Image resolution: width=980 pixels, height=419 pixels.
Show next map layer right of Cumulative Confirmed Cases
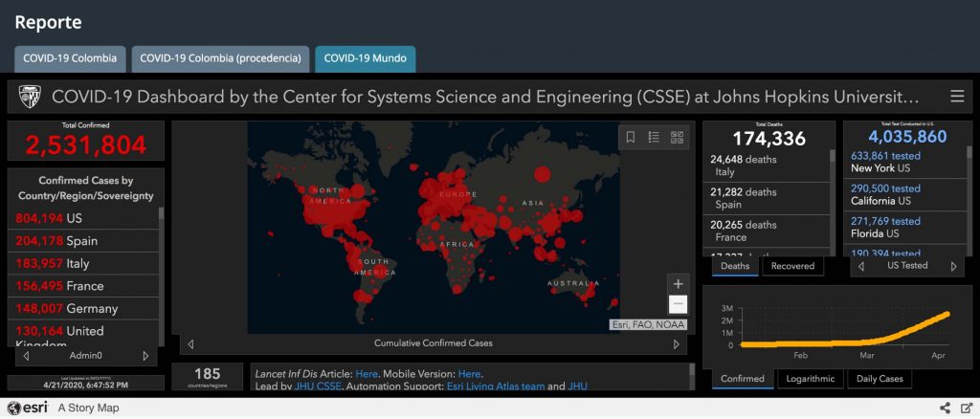coord(676,343)
